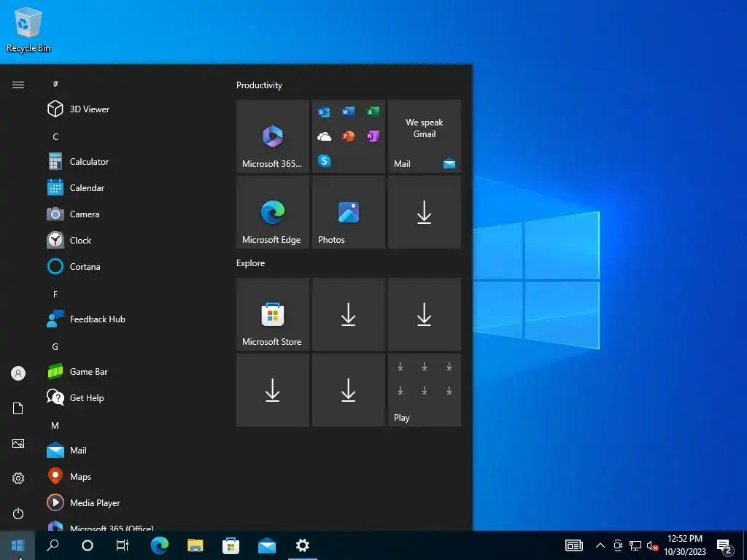
Task: Open the user account icon in Start sidebar
Action: 18,373
